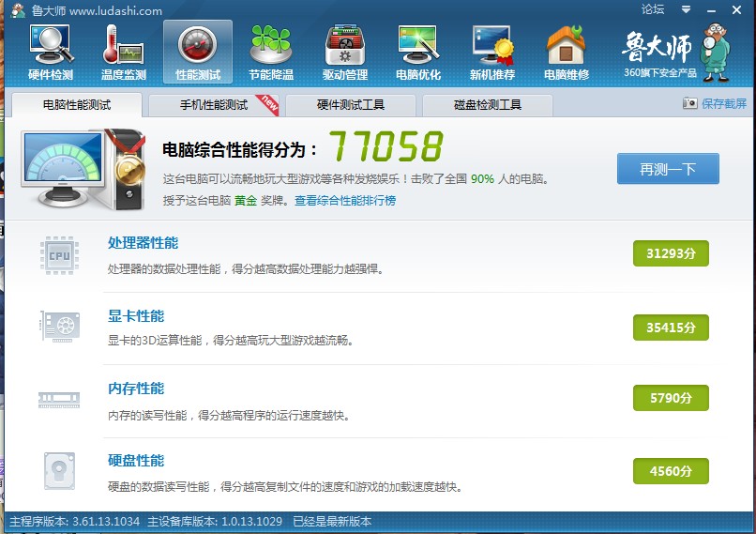756x534 pixels.
Task: Select 性能测试 performance test icon
Action: pos(198,53)
